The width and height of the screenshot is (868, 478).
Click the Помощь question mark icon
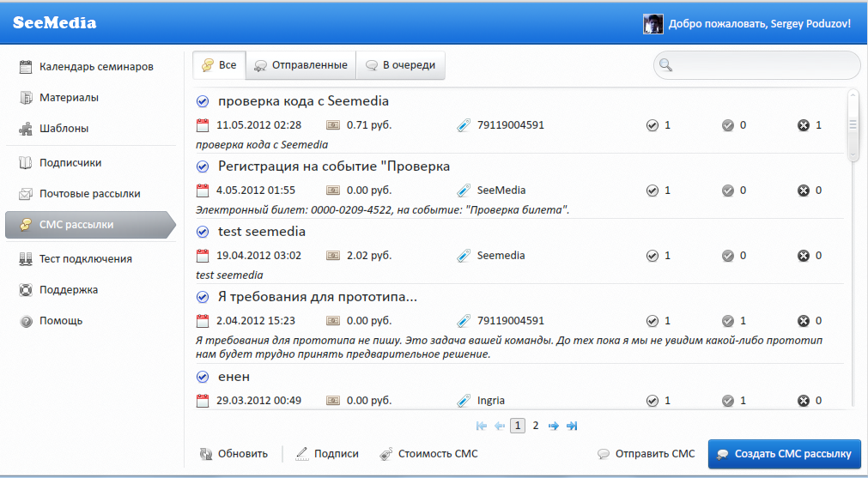click(26, 321)
